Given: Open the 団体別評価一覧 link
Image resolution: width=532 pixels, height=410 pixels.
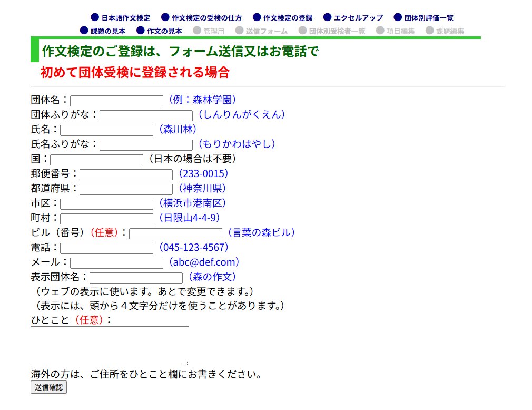Looking at the screenshot, I should [429, 18].
